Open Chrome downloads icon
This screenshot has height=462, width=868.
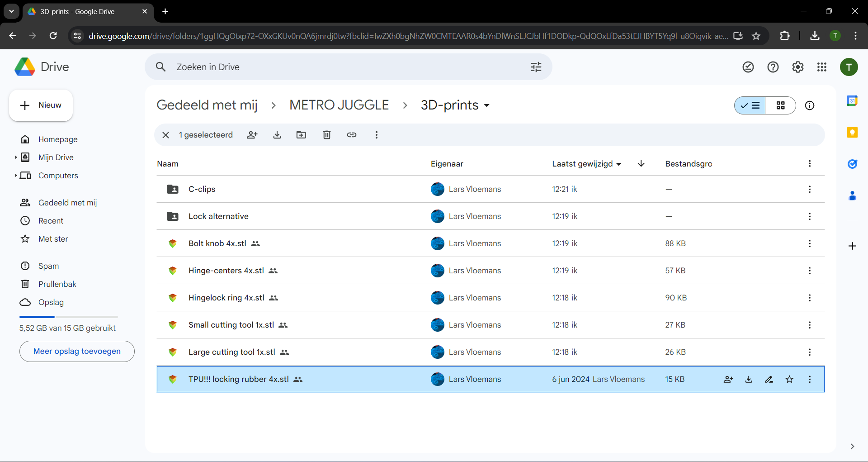coord(815,36)
